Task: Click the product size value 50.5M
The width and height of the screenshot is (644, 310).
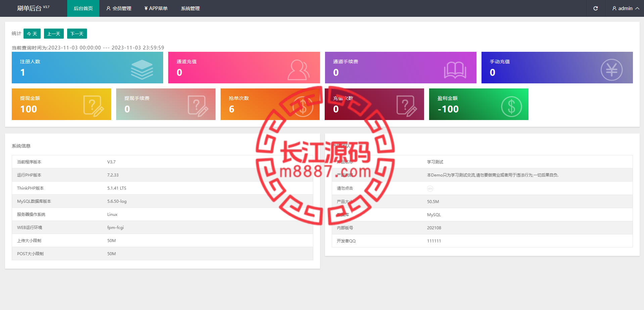Action: 433,202
